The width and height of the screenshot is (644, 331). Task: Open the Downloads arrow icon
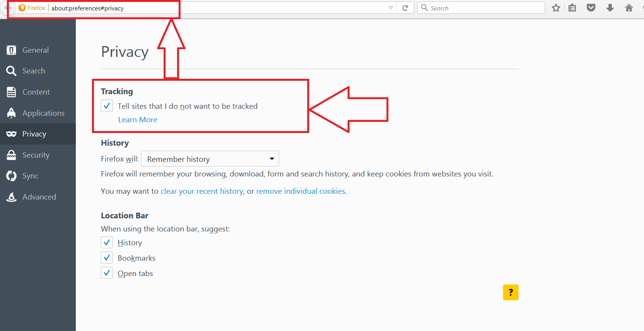click(x=610, y=8)
